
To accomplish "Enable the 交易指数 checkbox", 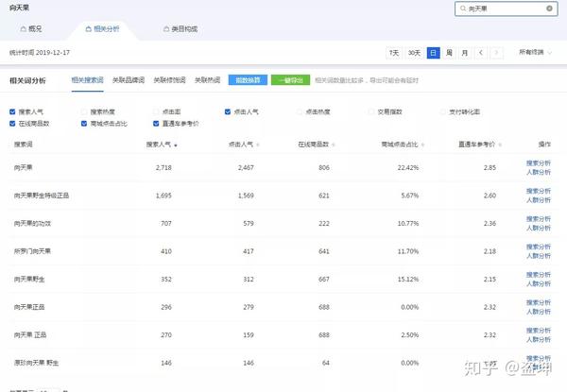I will click(x=371, y=111).
